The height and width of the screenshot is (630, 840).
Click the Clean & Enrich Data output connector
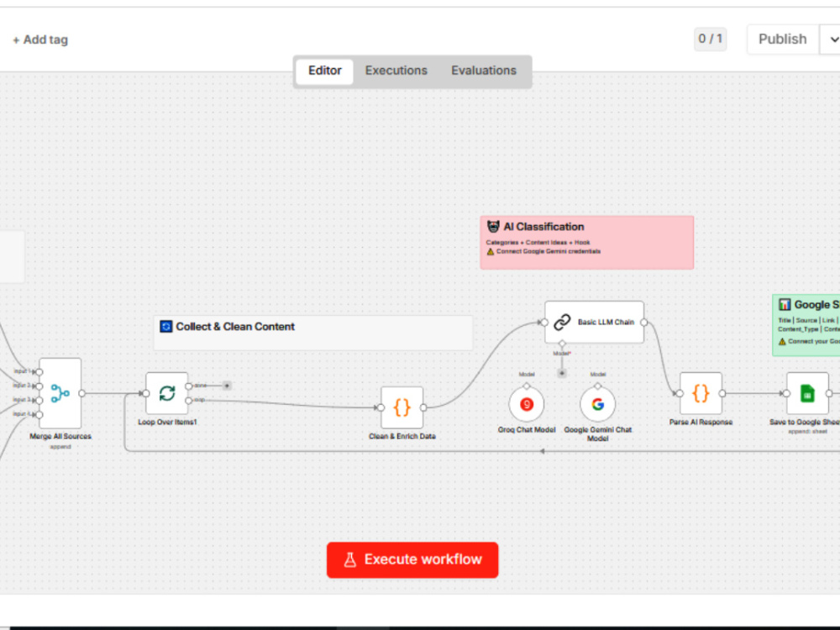click(x=423, y=407)
